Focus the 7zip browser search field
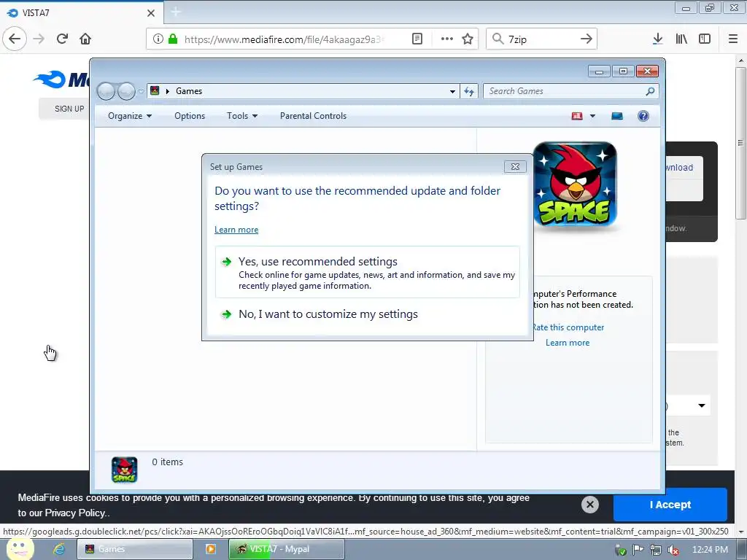The image size is (747, 560). coord(541,39)
